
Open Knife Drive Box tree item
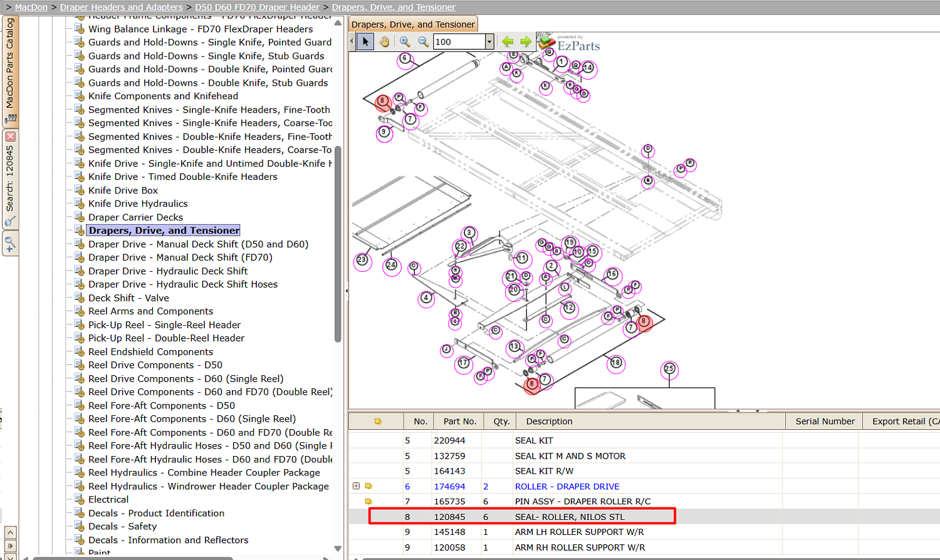pos(123,190)
